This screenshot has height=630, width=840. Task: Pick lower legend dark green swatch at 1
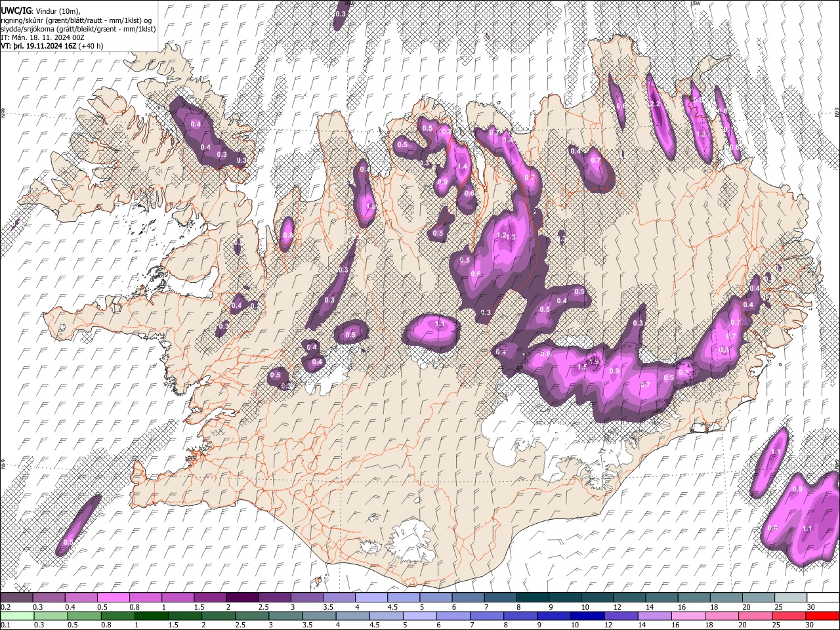point(150,616)
